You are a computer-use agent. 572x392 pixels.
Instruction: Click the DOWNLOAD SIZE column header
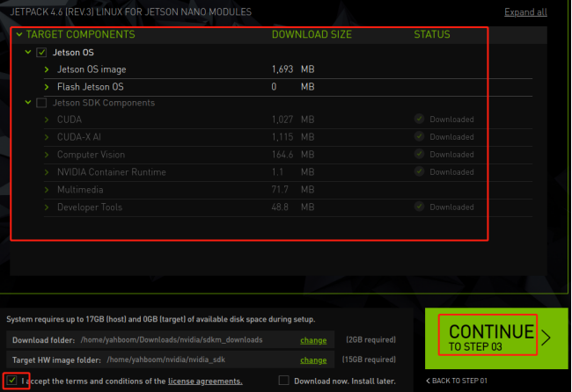(x=312, y=34)
